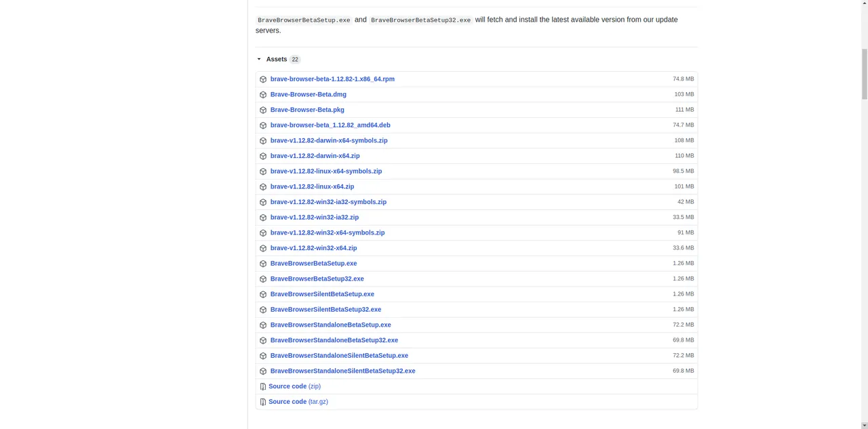
Task: Download BraveBrowserStandaloneBetaSetup.exe
Action: click(331, 325)
